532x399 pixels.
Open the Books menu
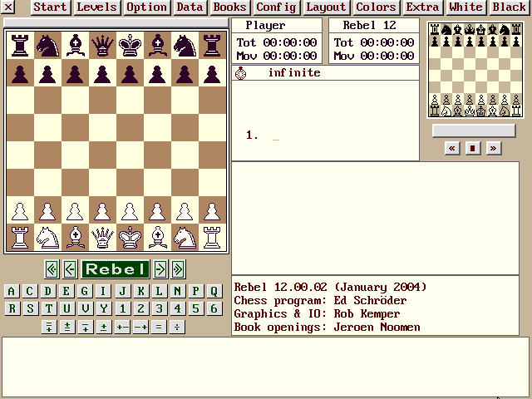pyautogui.click(x=230, y=7)
